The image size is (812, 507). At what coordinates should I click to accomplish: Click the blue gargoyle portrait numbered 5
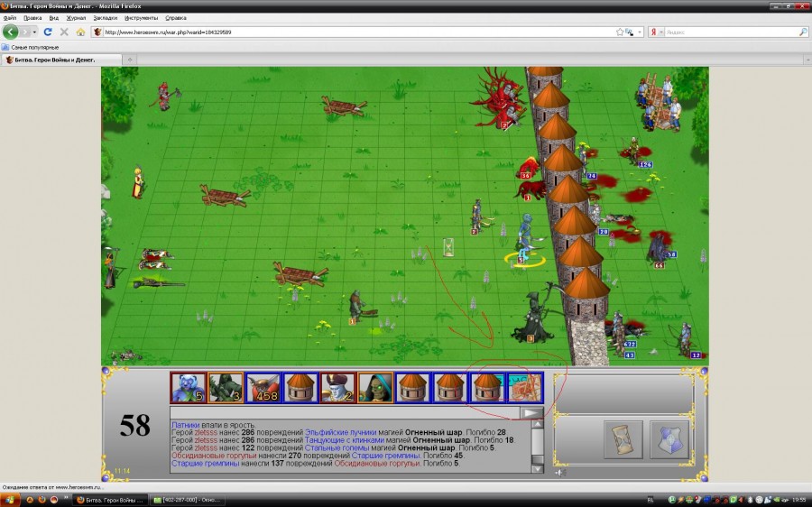tap(188, 388)
